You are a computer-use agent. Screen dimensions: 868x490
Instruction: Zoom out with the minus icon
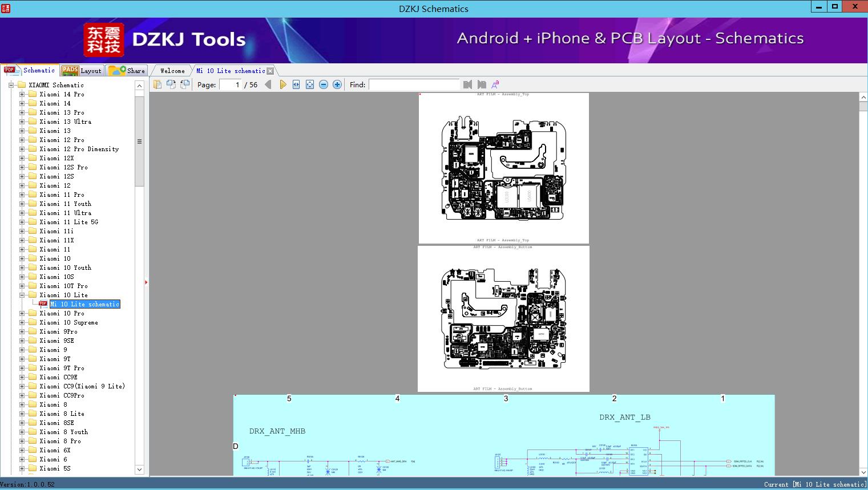[x=324, y=84]
